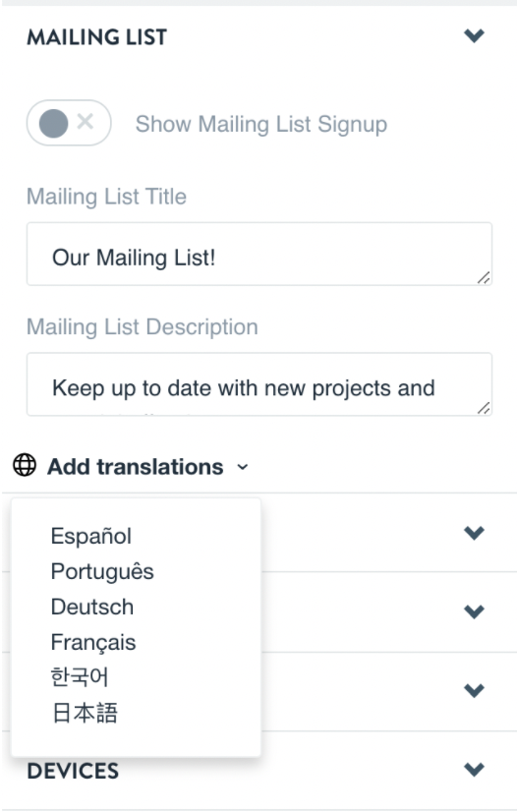The width and height of the screenshot is (517, 812).
Task: Select the Deutsch translation option
Action: tap(92, 607)
